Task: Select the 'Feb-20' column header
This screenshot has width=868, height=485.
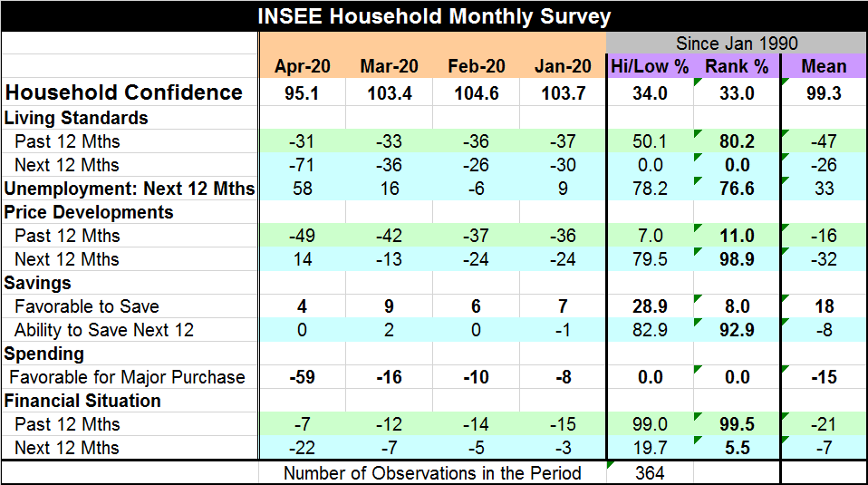Action: (x=476, y=66)
